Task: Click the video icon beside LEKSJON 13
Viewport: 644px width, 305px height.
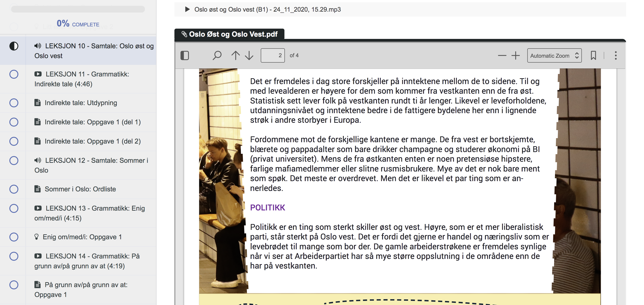Action: click(38, 208)
